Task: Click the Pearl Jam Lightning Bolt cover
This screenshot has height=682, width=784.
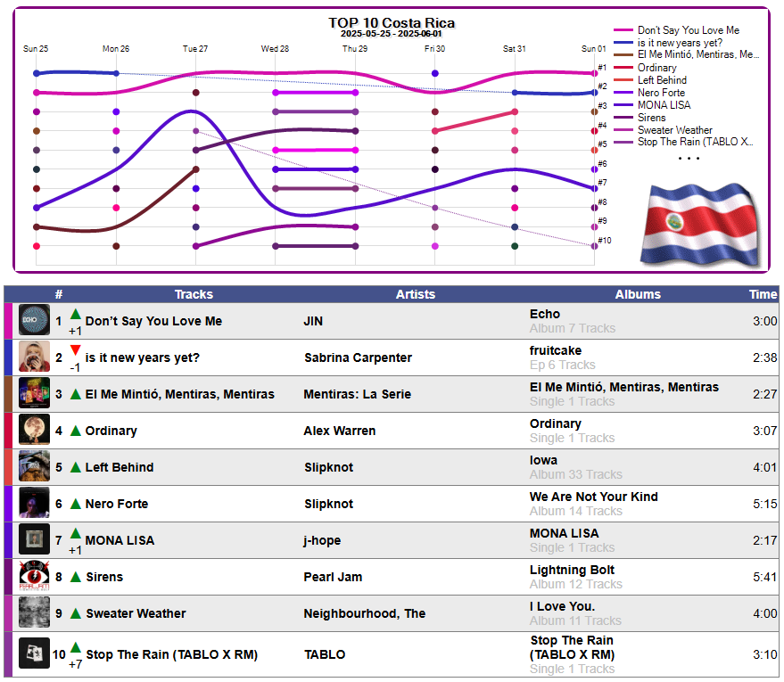Action: [34, 576]
